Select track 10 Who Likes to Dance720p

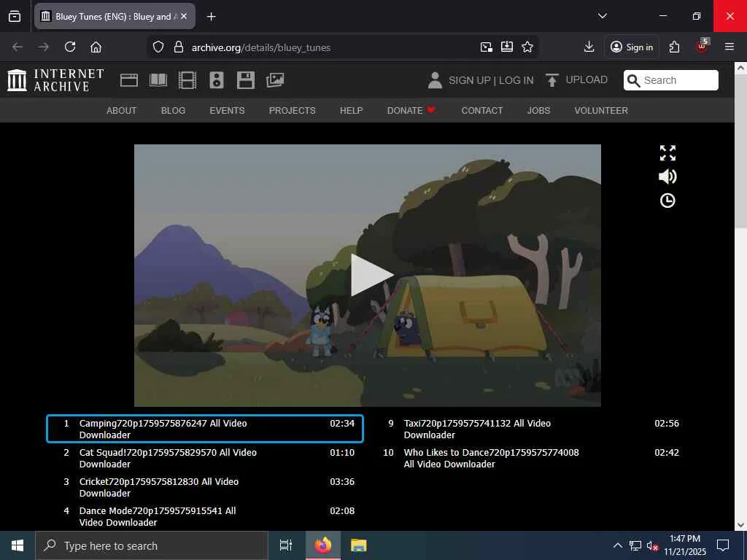click(530, 458)
